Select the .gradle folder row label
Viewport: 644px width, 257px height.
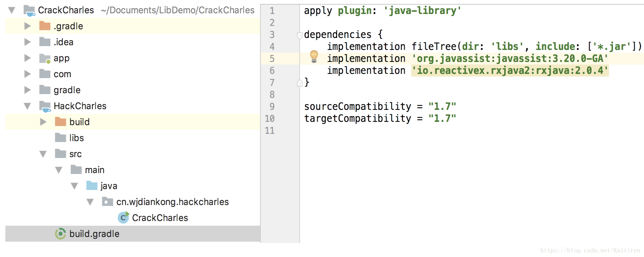point(68,26)
